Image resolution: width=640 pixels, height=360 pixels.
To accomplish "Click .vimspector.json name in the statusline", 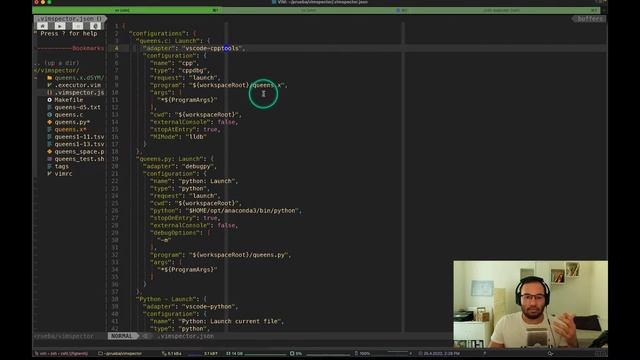I will [x=186, y=336].
